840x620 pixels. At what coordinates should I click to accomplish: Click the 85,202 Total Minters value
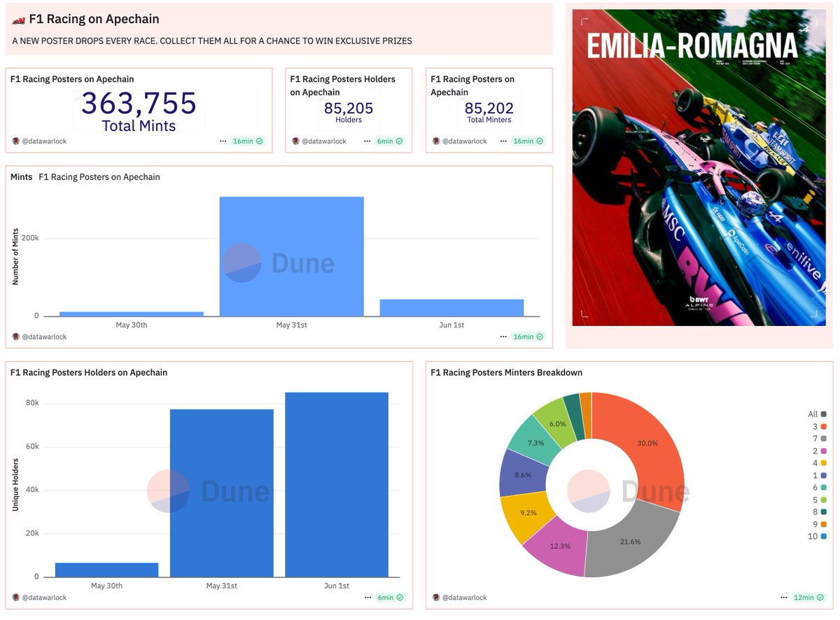[x=489, y=108]
